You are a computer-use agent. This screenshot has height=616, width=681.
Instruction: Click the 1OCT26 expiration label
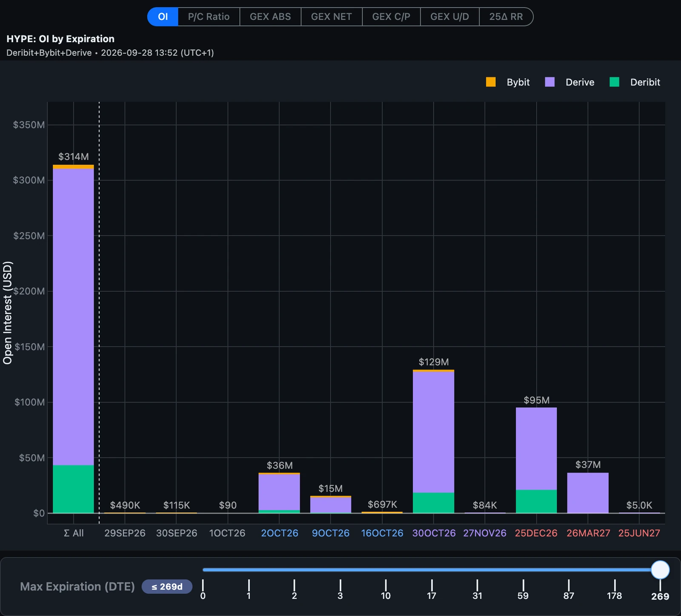pyautogui.click(x=227, y=533)
